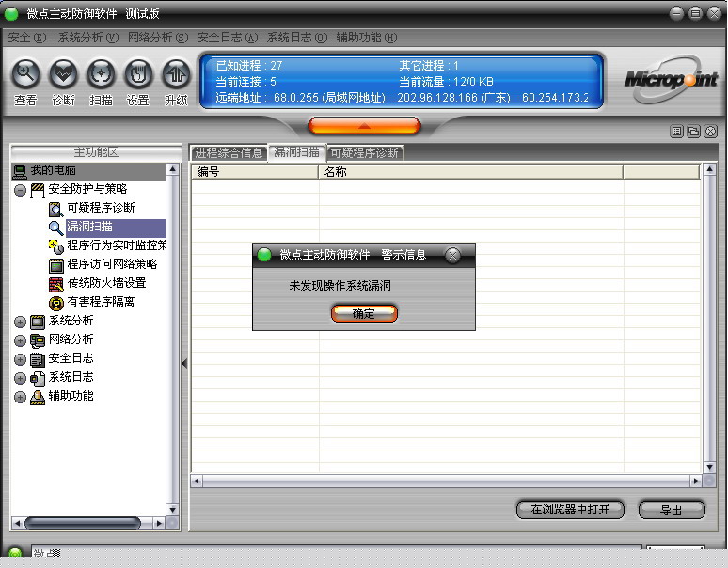This screenshot has width=728, height=568.
Task: Close the 警示信息 dialog
Action: point(452,255)
